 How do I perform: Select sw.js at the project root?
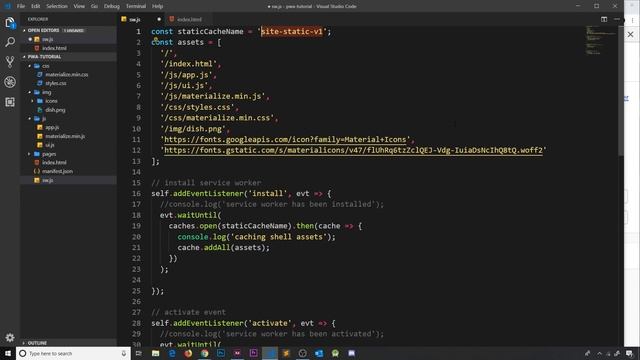[x=69, y=180]
